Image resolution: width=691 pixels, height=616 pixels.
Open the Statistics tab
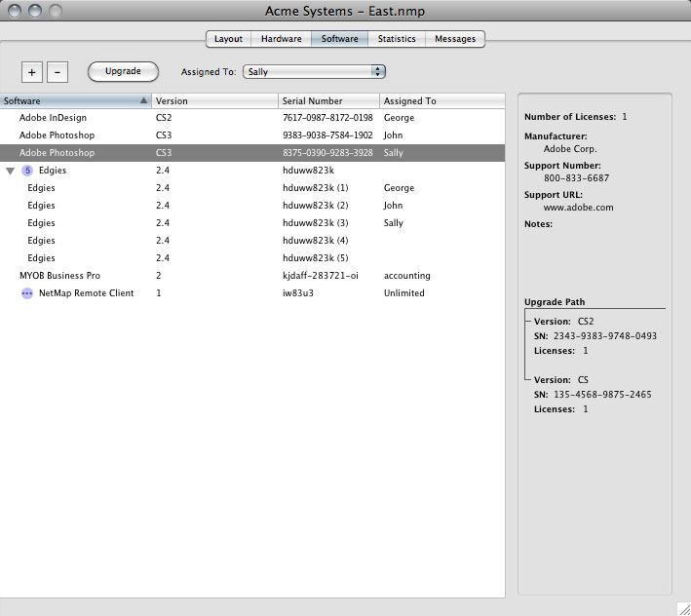click(x=397, y=39)
